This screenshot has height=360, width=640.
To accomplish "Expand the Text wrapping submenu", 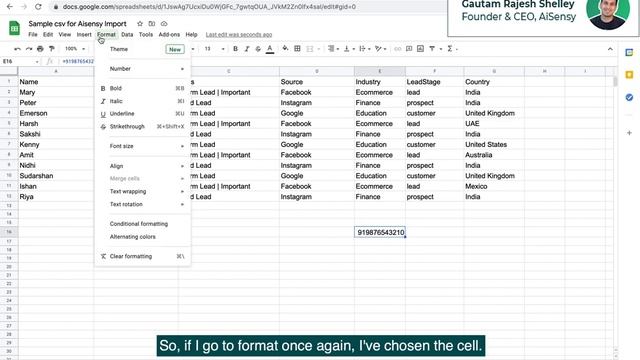I will tap(143, 191).
